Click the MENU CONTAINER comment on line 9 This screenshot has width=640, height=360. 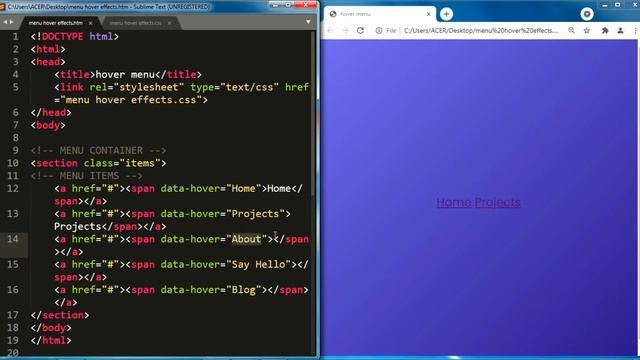click(x=98, y=151)
